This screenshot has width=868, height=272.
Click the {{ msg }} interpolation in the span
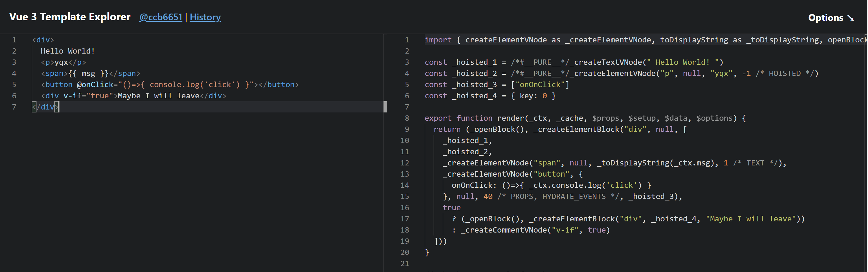88,73
